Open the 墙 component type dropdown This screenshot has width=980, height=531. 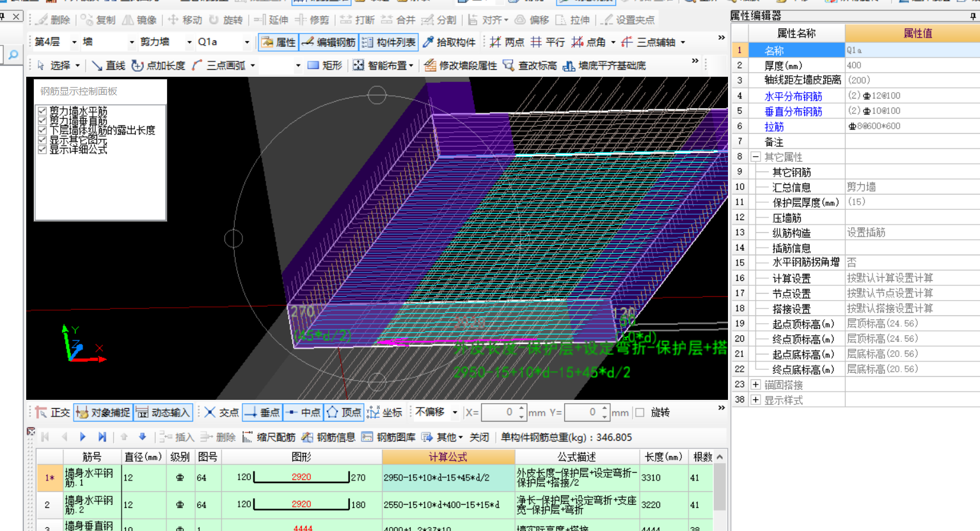coord(132,42)
